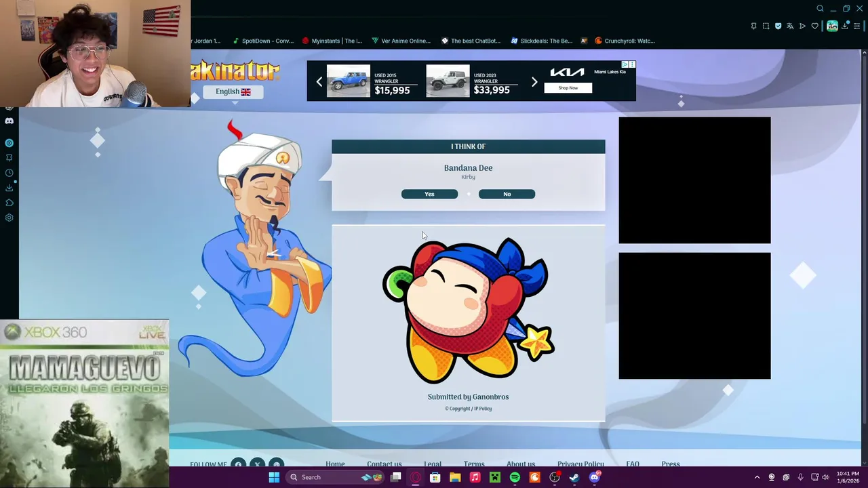Add page to bookmarks heart icon

coord(814,26)
